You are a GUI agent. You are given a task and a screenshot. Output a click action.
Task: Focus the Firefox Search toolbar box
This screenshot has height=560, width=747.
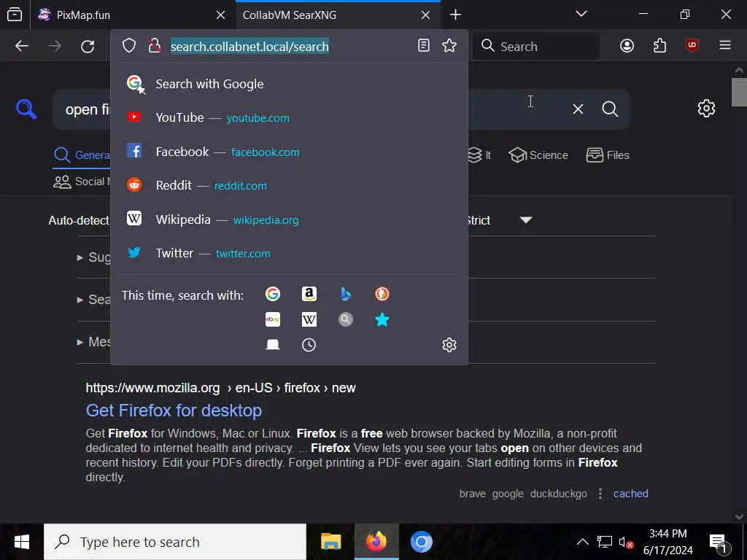tap(535, 46)
